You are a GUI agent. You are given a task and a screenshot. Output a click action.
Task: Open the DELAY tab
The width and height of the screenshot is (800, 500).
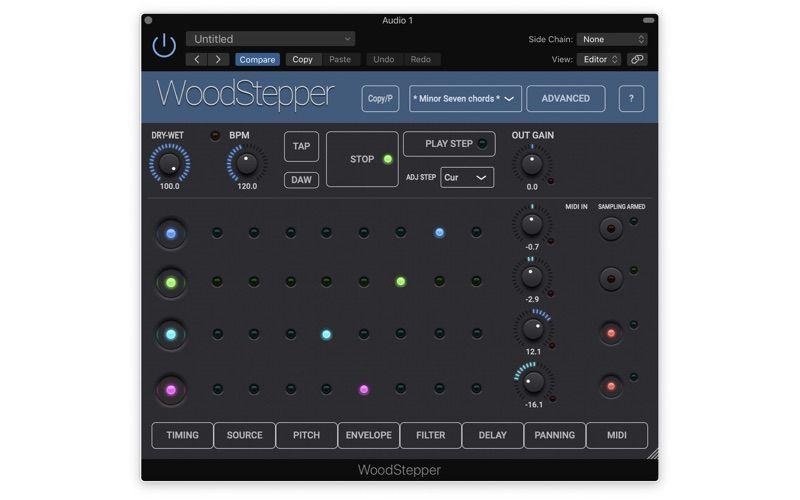(x=492, y=435)
